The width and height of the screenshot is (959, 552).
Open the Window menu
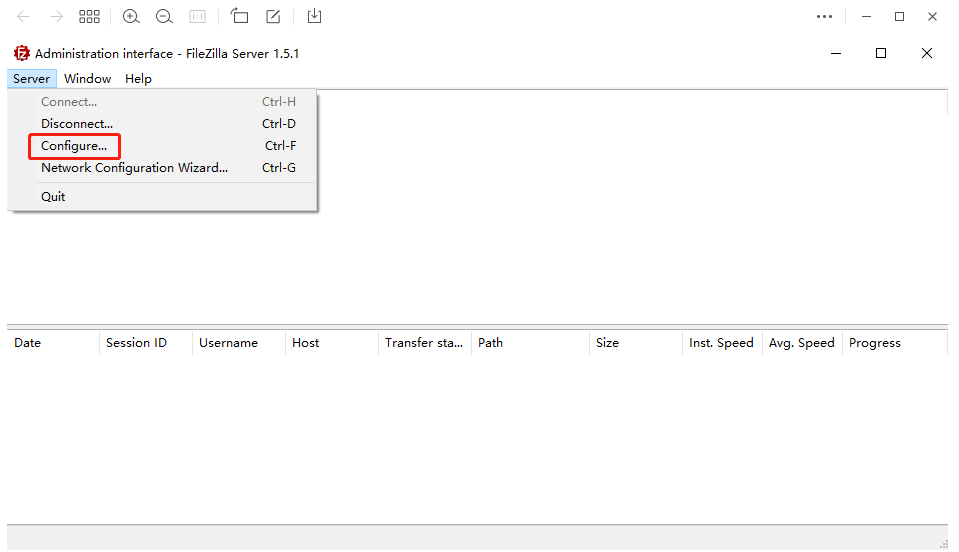click(x=87, y=79)
